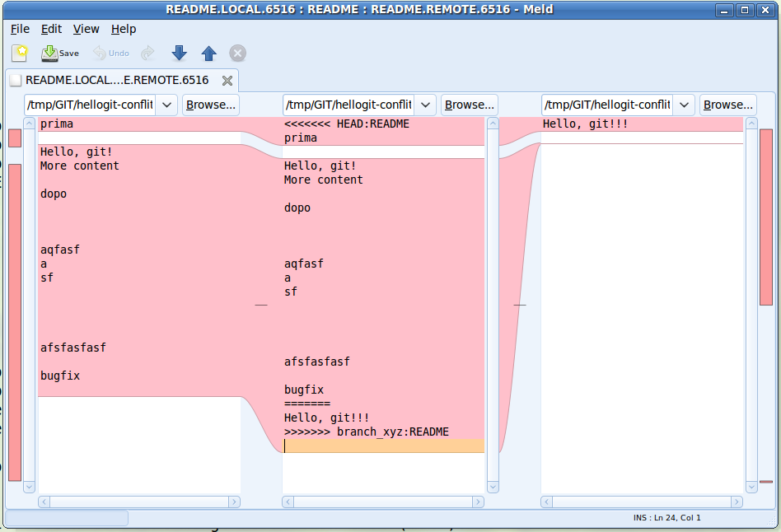Viewport: 781px width, 532px height.
Task: Close the README.LOCAL tab
Action: pyautogui.click(x=227, y=81)
